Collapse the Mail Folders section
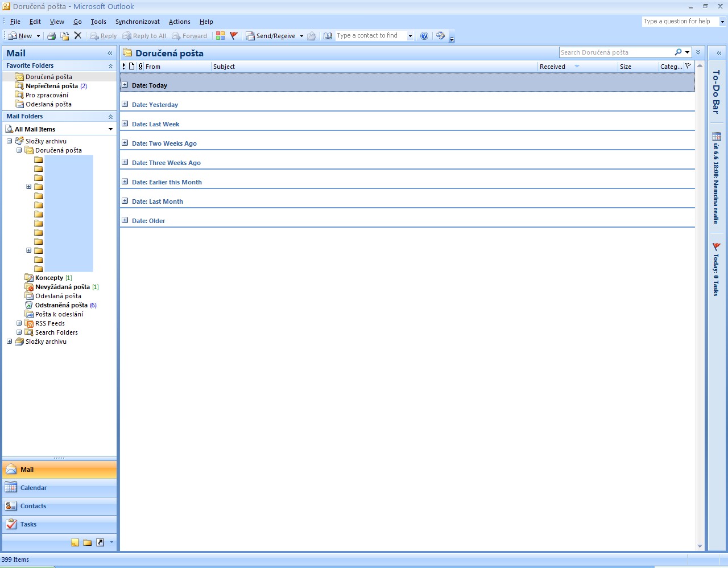 (110, 117)
